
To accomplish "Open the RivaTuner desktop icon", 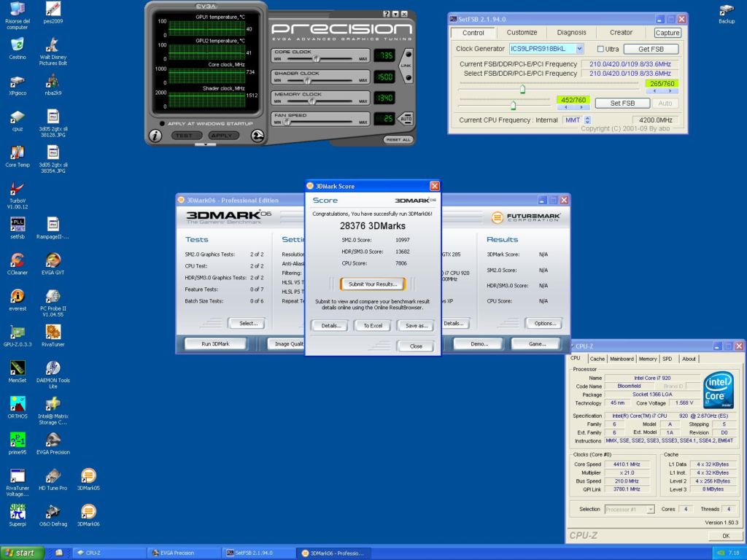I will [x=53, y=335].
